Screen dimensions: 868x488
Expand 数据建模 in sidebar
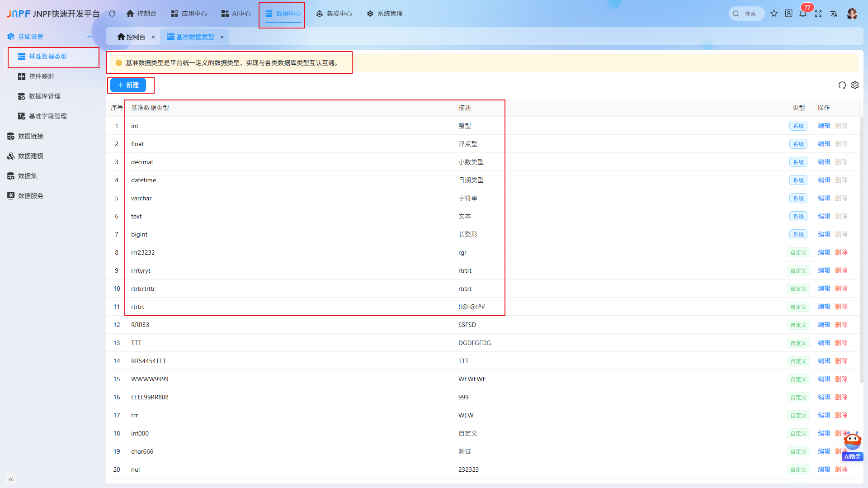pyautogui.click(x=30, y=156)
